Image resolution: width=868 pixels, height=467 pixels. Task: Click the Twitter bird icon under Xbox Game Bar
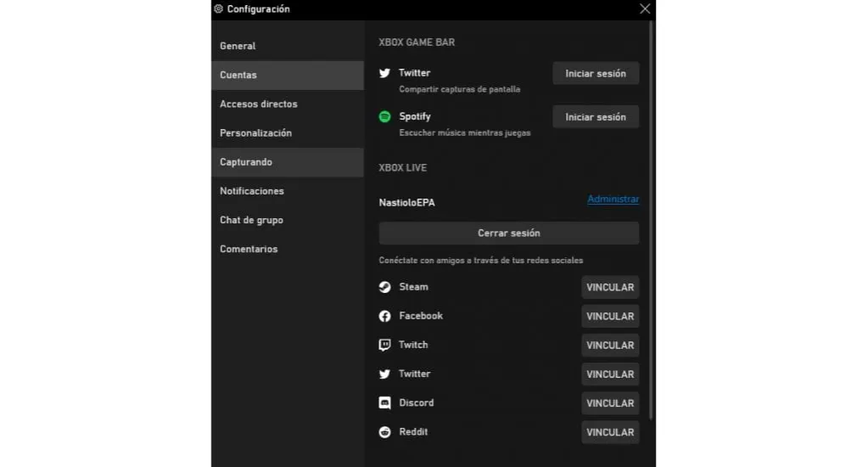[384, 73]
